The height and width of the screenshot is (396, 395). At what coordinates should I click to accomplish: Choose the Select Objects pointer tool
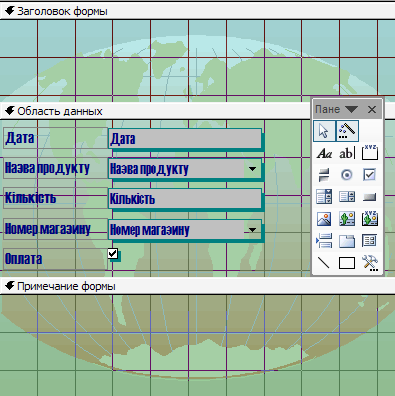[x=324, y=131]
